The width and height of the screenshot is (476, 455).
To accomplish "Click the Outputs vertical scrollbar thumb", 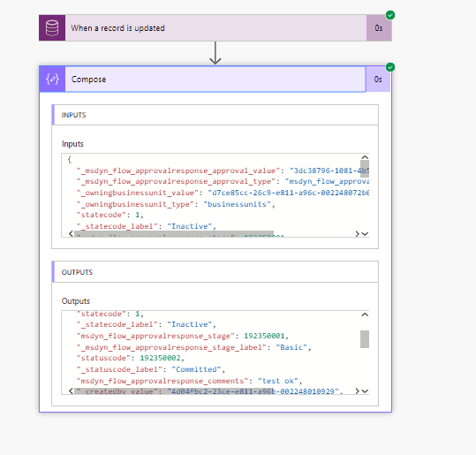I will [365, 339].
